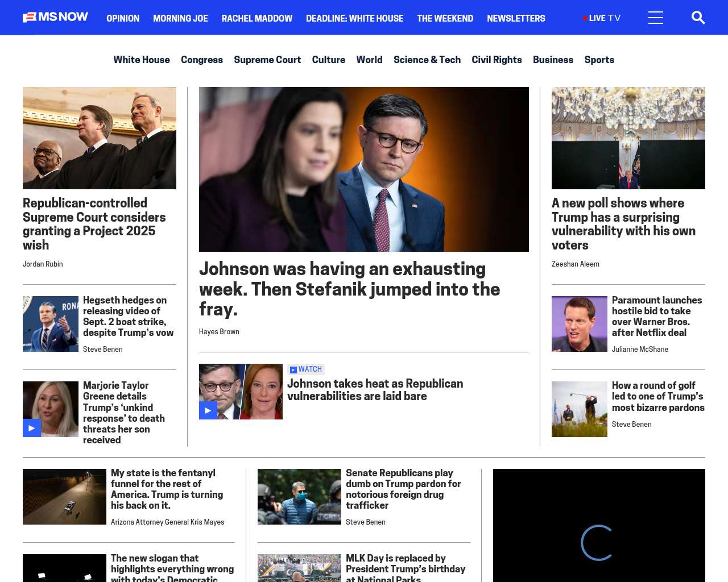This screenshot has height=582, width=728.
Task: Click the MS NOW logo
Action: pos(55,18)
